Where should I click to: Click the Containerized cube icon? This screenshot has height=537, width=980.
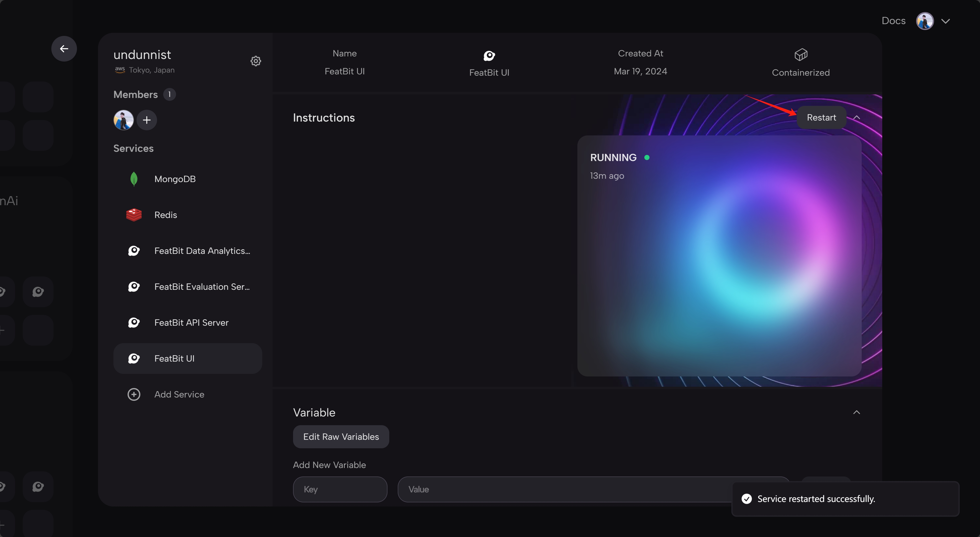coord(801,55)
